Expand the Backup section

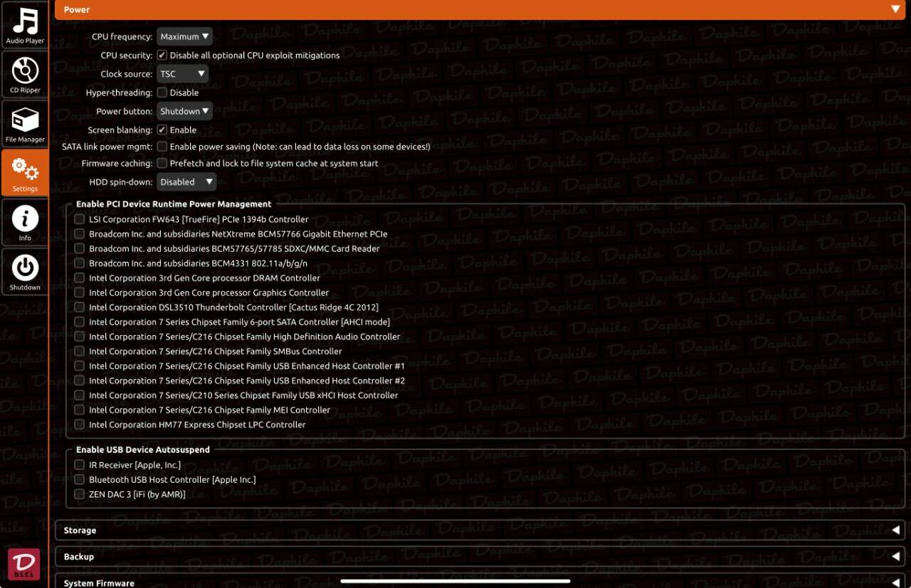click(480, 557)
